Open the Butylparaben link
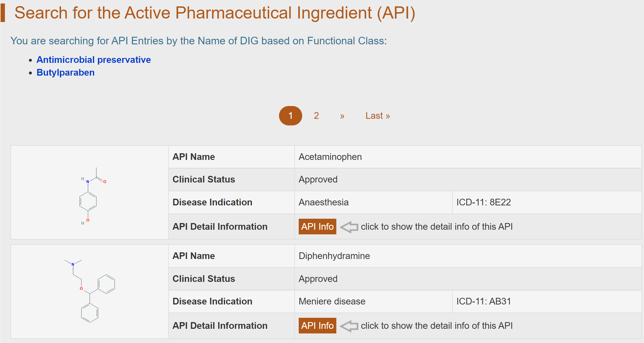This screenshot has width=644, height=343. (x=65, y=72)
